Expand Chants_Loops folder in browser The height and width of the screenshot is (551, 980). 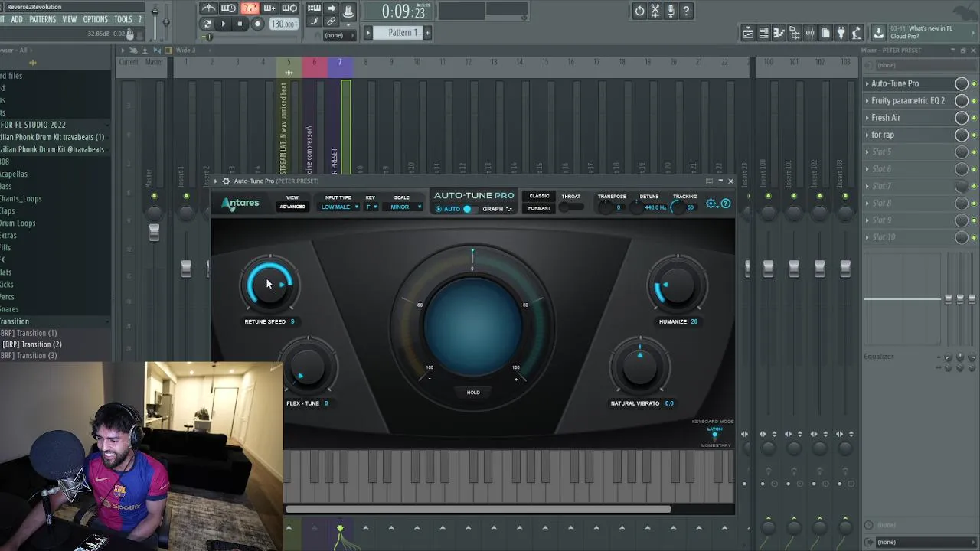pos(21,199)
